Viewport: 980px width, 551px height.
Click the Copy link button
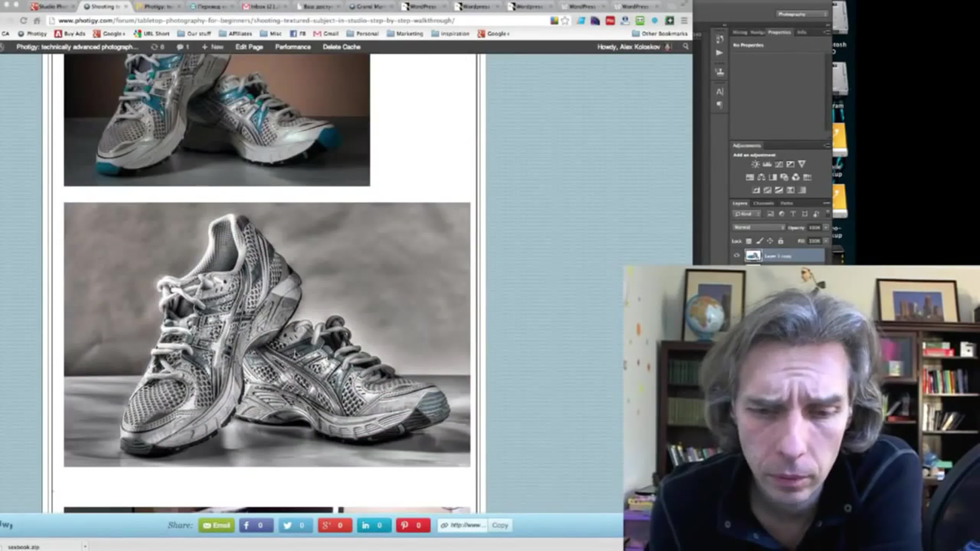(500, 525)
